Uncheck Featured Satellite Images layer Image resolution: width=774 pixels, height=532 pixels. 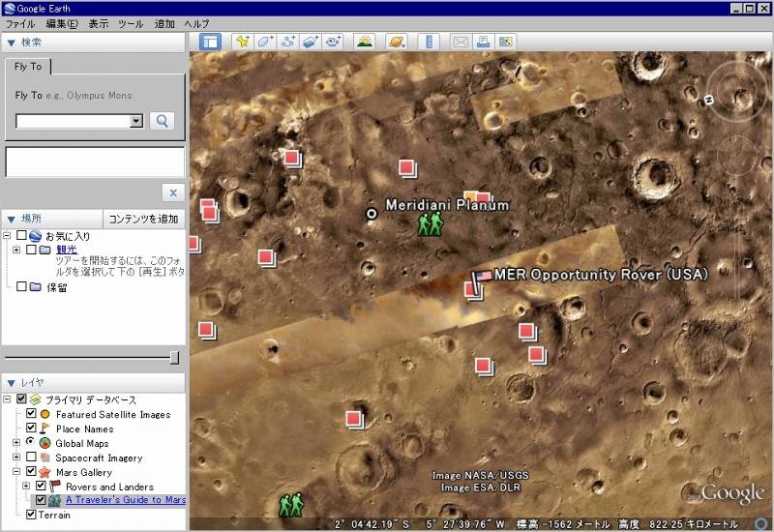(31, 414)
